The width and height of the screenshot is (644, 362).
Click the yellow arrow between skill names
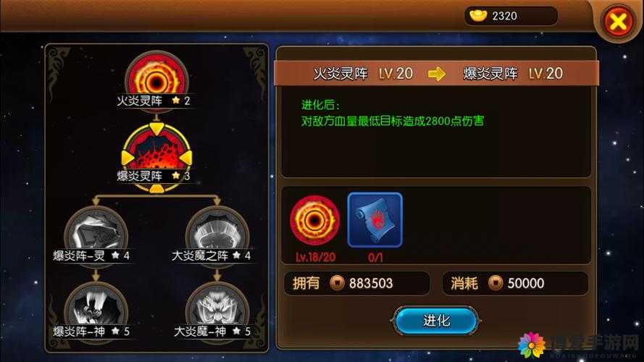436,74
